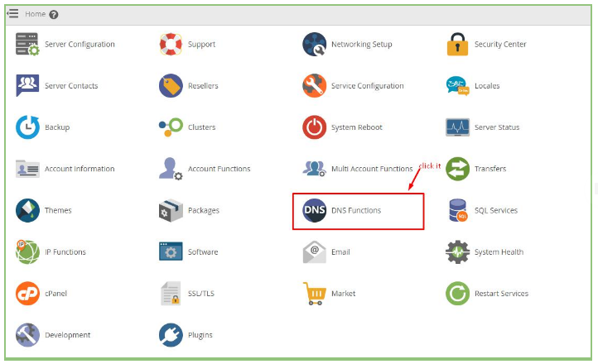Open the Networking Setup icon
Screen dimensions: 598x364
pyautogui.click(x=314, y=44)
